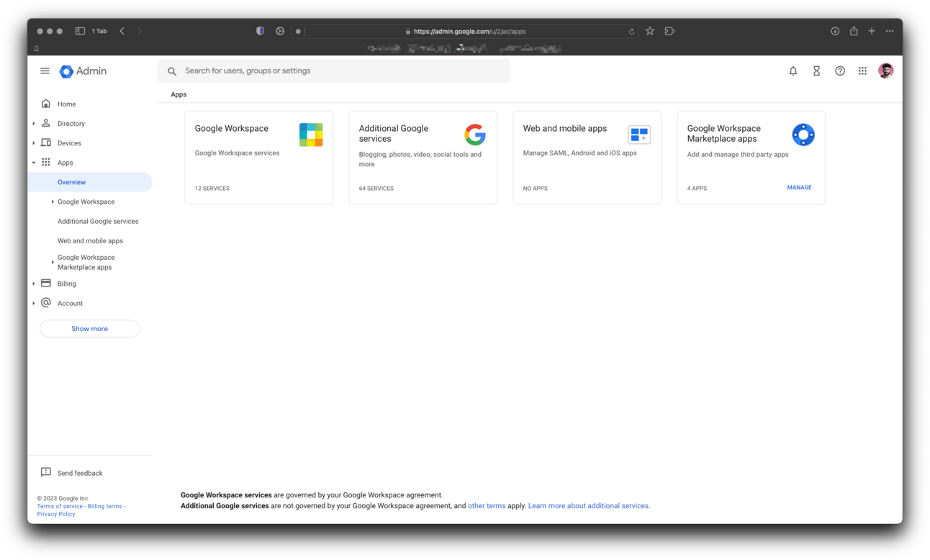Open the Additional Google services card title
The width and height of the screenshot is (930, 560).
394,133
